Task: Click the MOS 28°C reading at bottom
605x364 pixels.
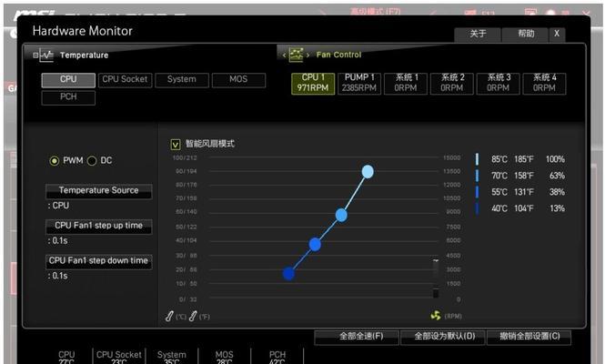Action: [224, 358]
